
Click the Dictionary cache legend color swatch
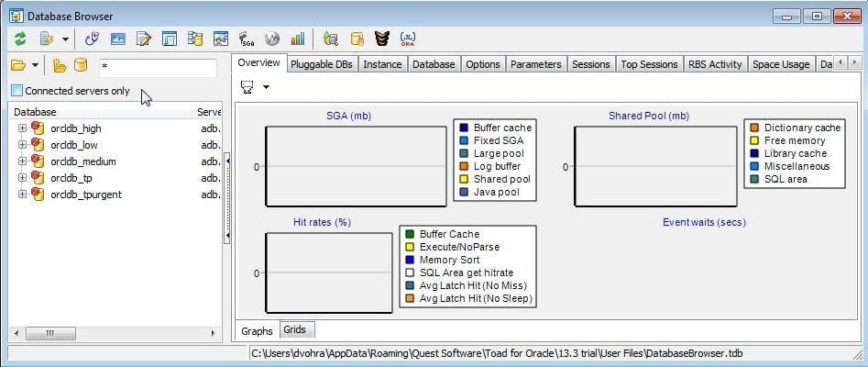[754, 128]
